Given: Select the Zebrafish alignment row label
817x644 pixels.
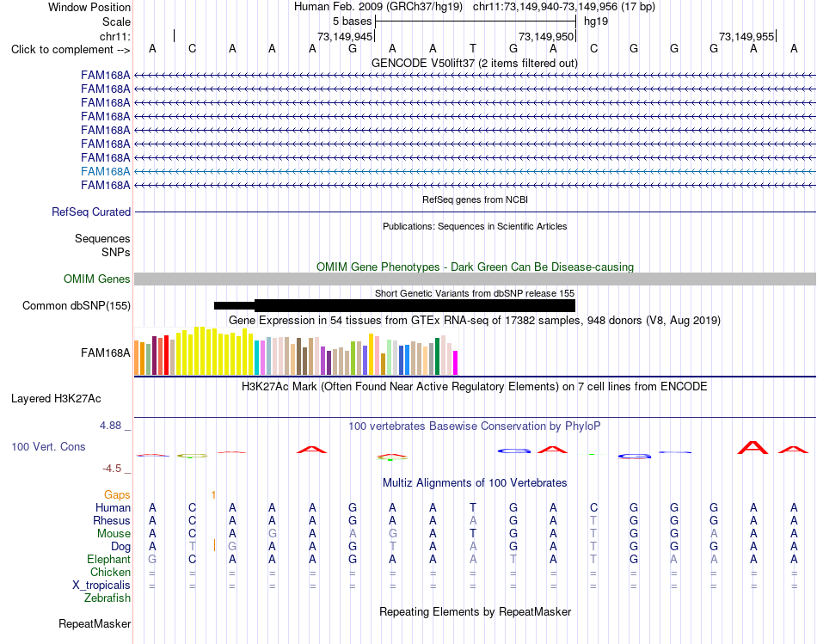Looking at the screenshot, I should (x=107, y=598).
